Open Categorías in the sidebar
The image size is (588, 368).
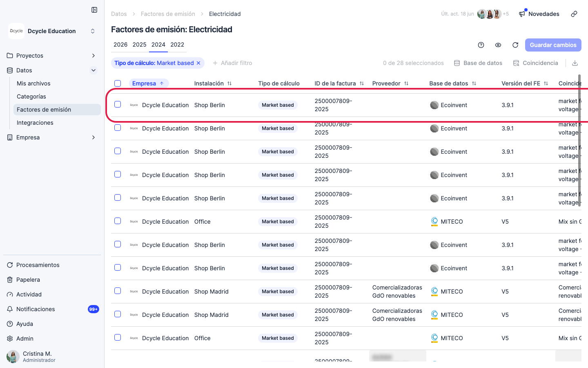(x=31, y=96)
